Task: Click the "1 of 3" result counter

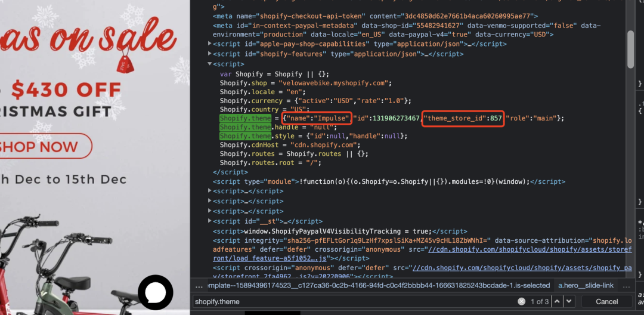Action: coord(539,301)
